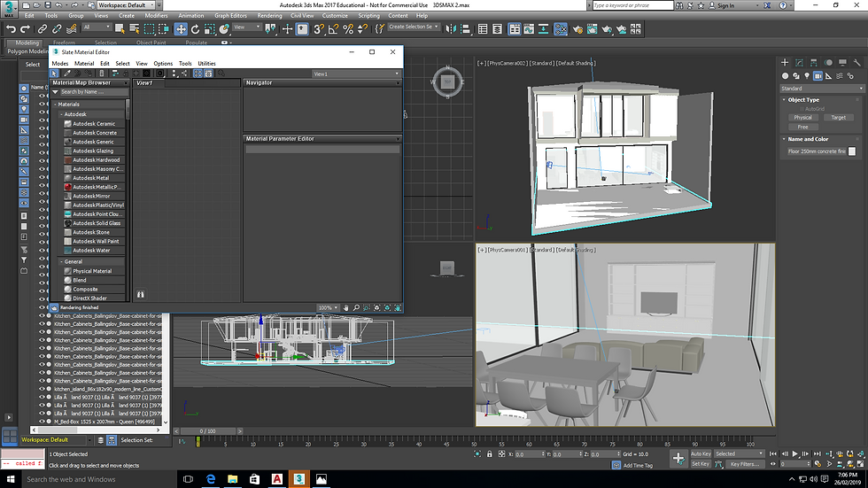Open the Standard camera type dropdown

(x=822, y=89)
